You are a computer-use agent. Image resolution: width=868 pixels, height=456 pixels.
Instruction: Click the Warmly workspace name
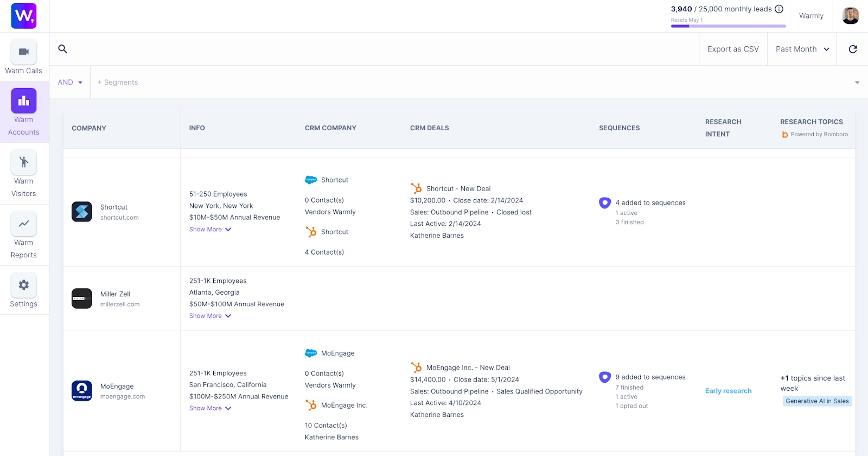pyautogui.click(x=811, y=16)
